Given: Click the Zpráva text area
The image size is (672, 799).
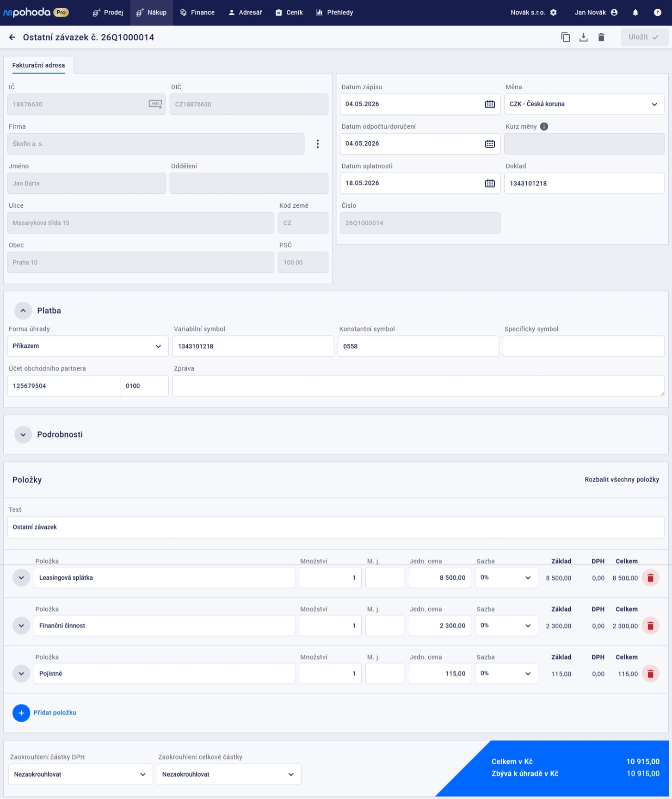Looking at the screenshot, I should point(418,386).
